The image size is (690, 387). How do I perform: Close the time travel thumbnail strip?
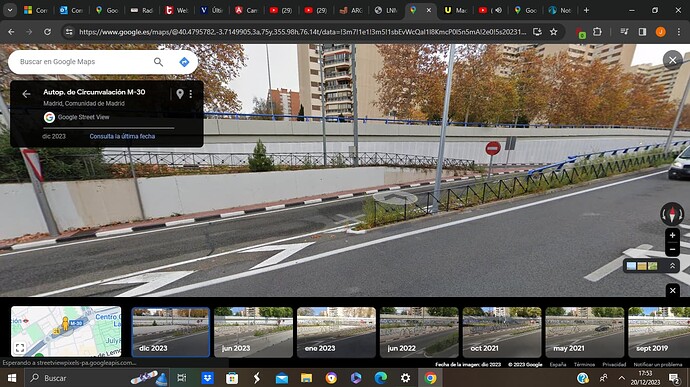[672, 290]
